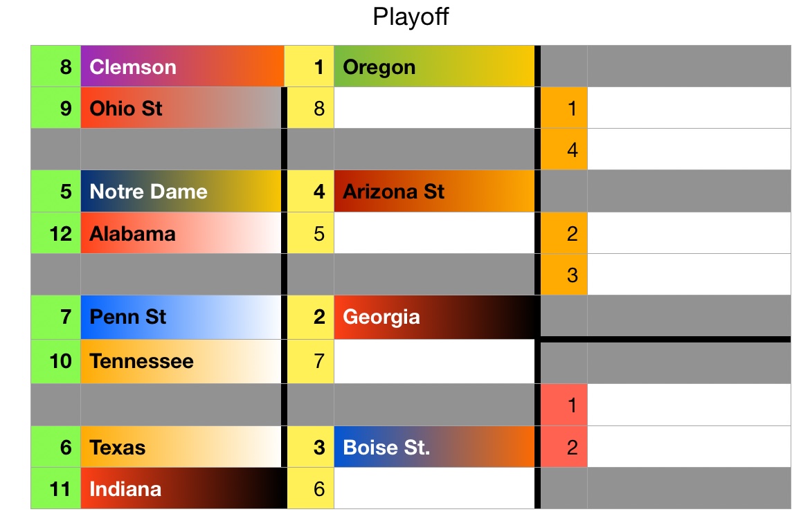Select the orange seed 4 cell
810x532 pixels.
click(564, 149)
